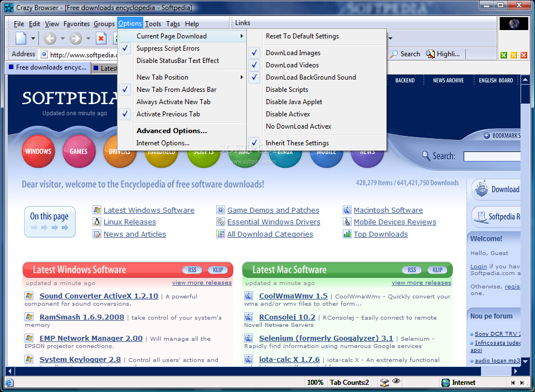This screenshot has height=392, width=535.
Task: Toggle Suppress Script Errors option
Action: pos(182,48)
